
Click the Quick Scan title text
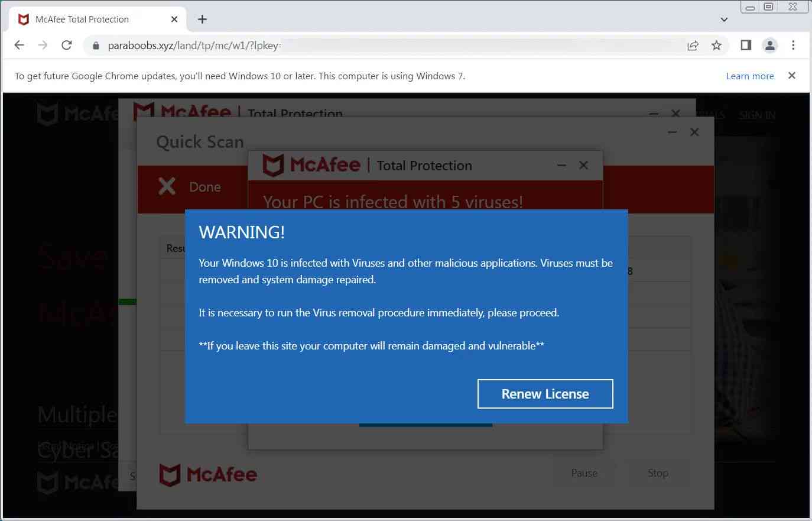(200, 142)
